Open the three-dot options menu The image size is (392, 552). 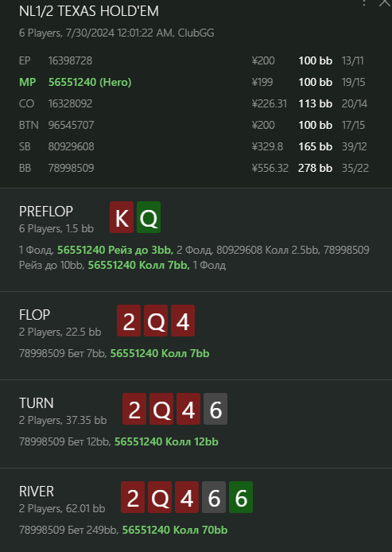point(364,3)
